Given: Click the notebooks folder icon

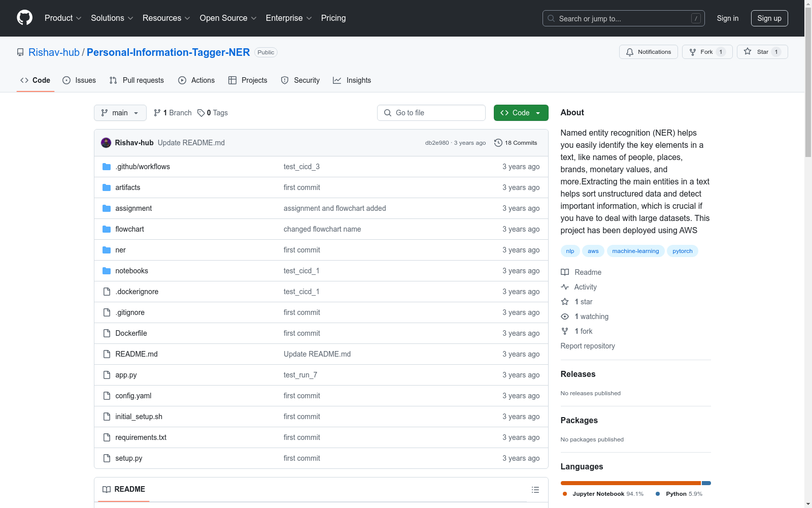Looking at the screenshot, I should click(107, 271).
